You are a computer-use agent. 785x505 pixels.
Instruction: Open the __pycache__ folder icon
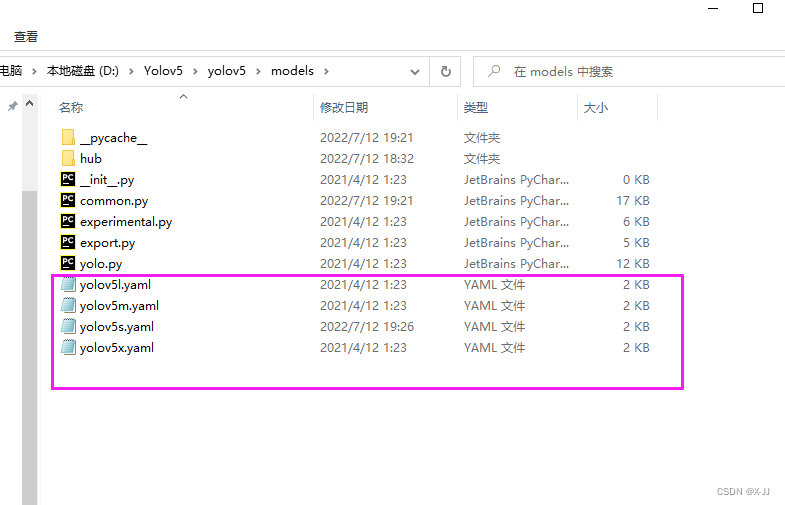[68, 137]
